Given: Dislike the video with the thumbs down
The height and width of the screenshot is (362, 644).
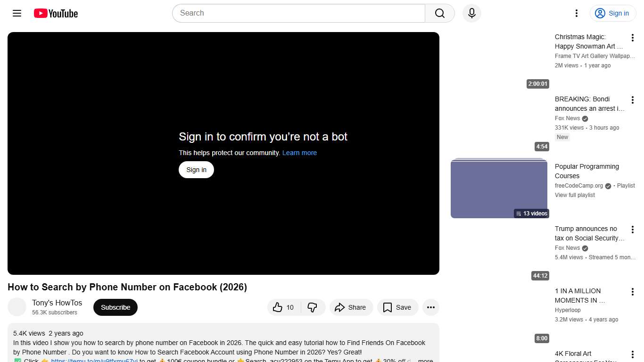Looking at the screenshot, I should click(313, 307).
